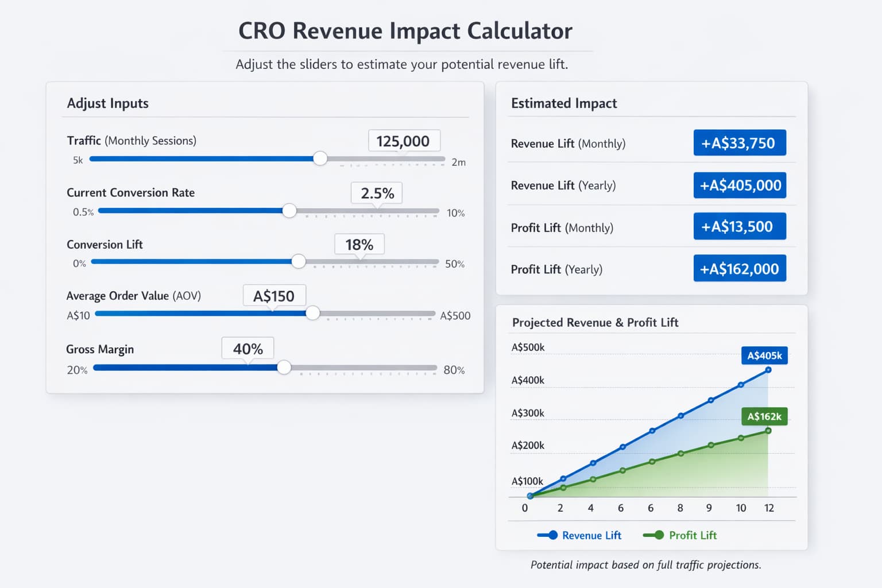This screenshot has height=588, width=882.
Task: Click the Adjust Inputs heading
Action: [x=108, y=103]
